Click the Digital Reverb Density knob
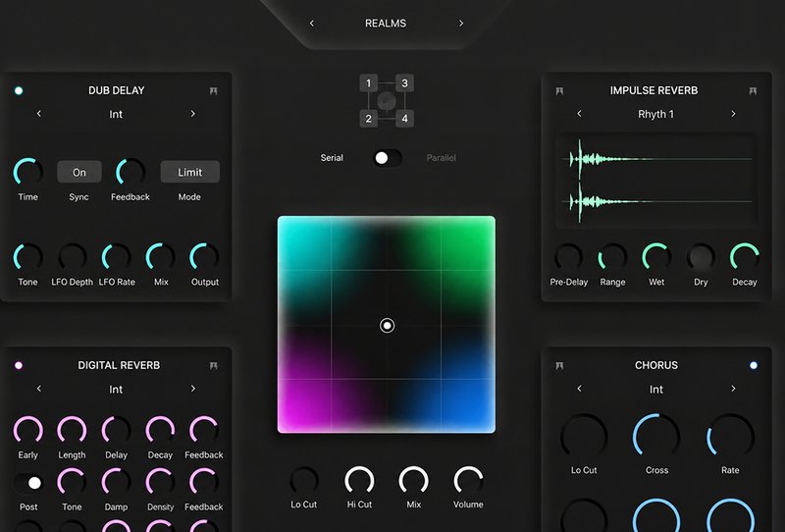The height and width of the screenshot is (532, 785). 160,482
